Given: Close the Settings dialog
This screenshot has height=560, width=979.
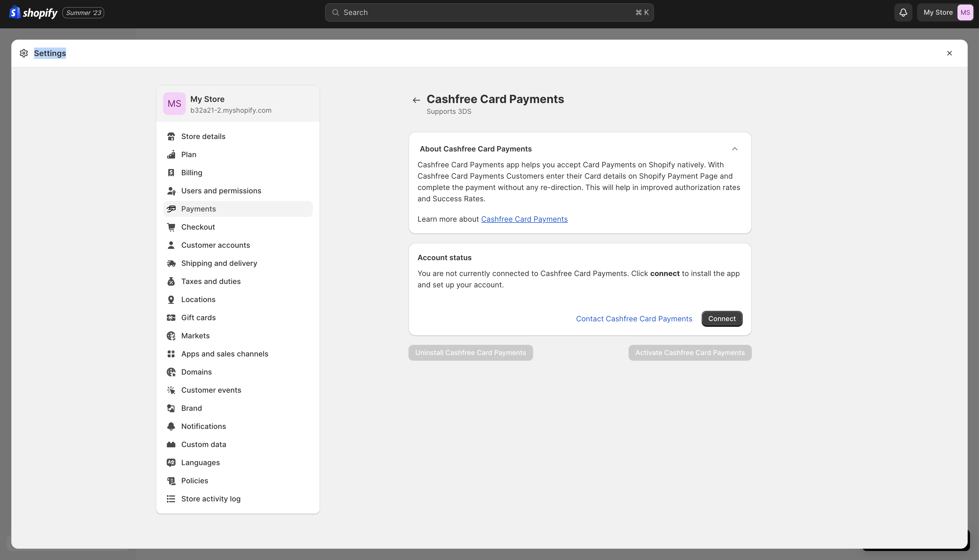Looking at the screenshot, I should pos(949,53).
